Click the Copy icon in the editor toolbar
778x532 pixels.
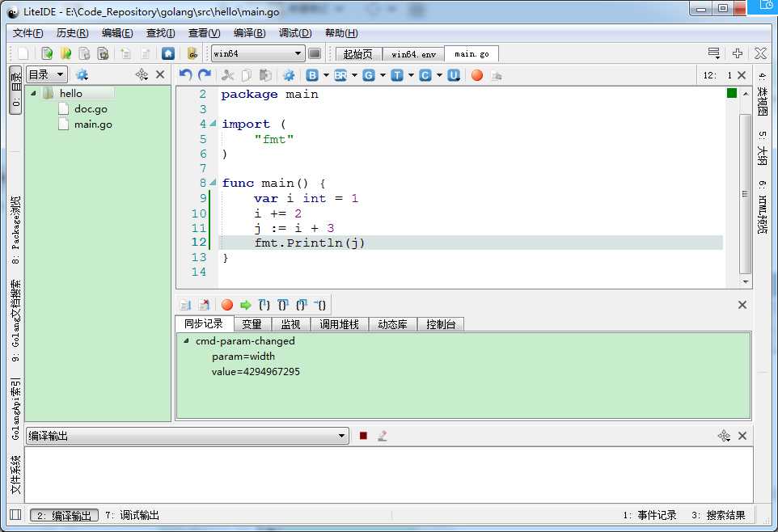point(246,75)
